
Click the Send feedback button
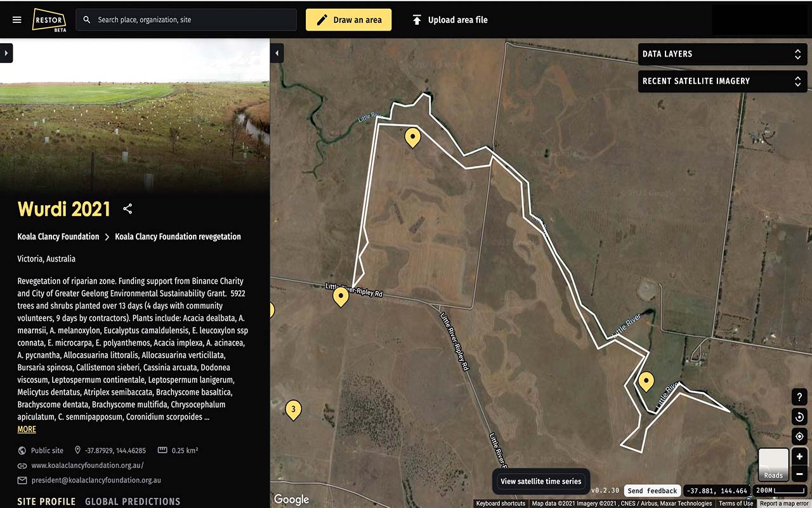(653, 491)
